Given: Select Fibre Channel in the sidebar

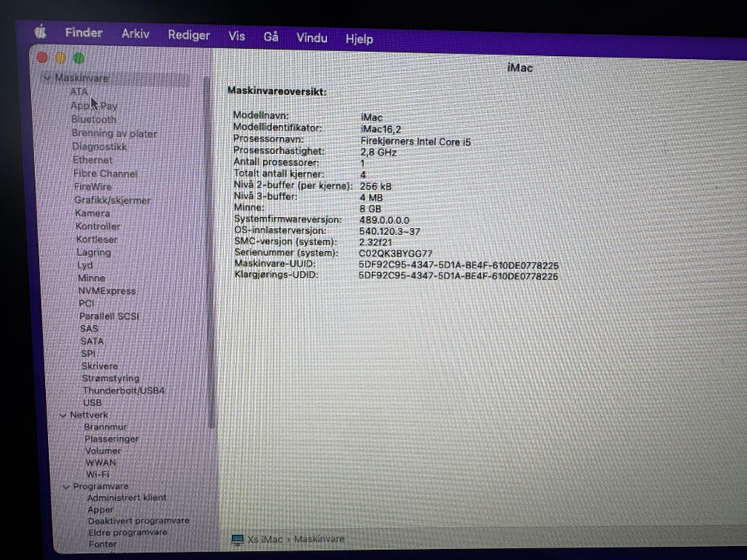Looking at the screenshot, I should [105, 173].
